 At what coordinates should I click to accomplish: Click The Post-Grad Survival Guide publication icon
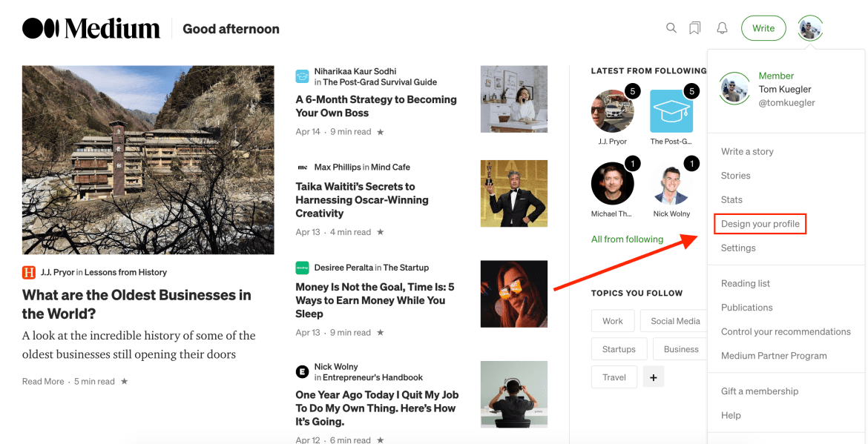[x=302, y=76]
